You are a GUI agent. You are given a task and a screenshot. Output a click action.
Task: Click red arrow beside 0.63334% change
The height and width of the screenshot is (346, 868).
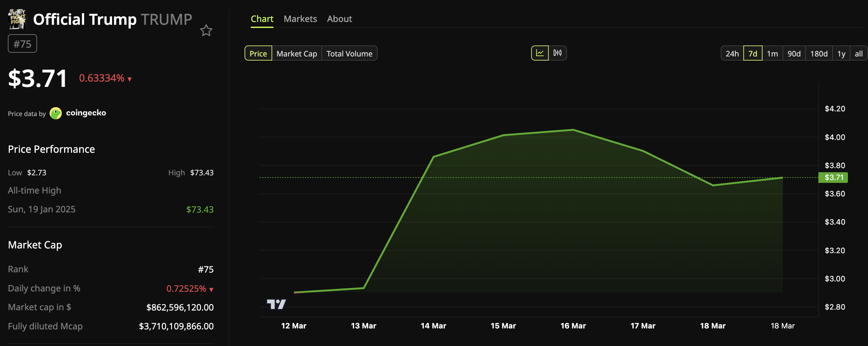(x=130, y=79)
